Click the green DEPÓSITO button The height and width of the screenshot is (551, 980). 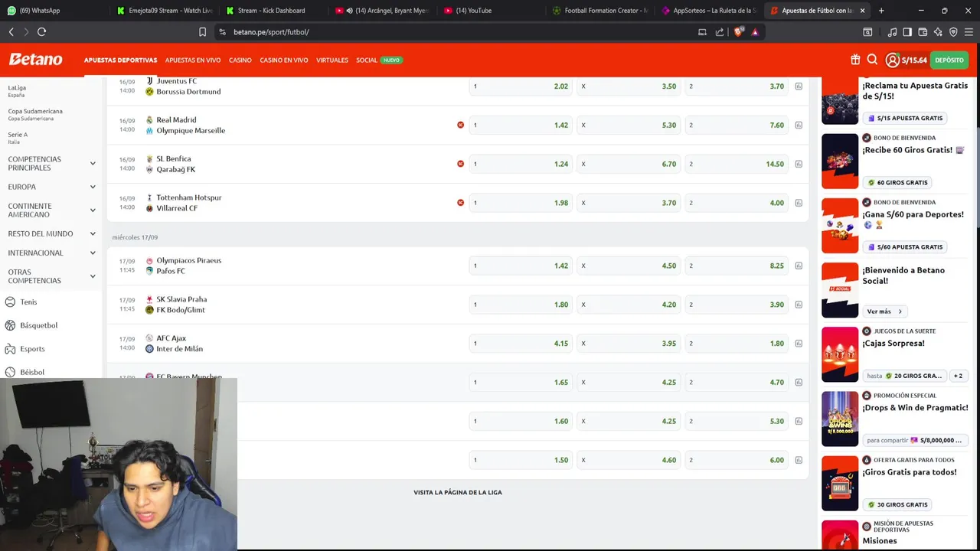949,60
